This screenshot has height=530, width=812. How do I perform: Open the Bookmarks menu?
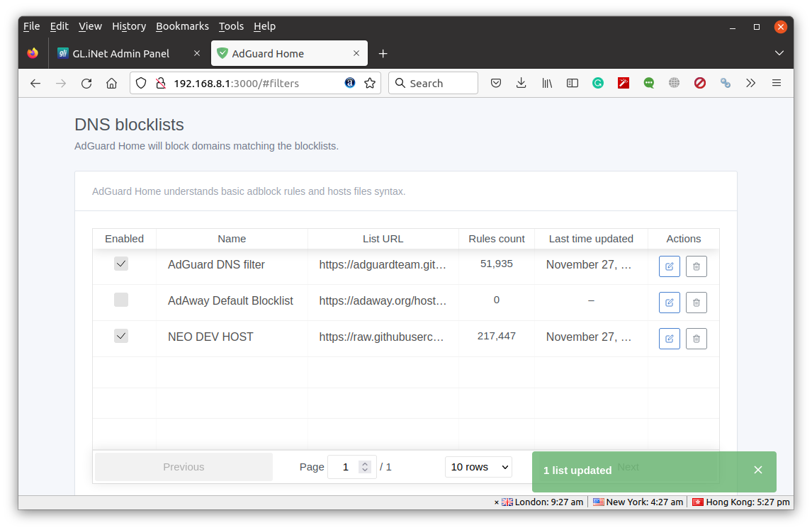182,26
